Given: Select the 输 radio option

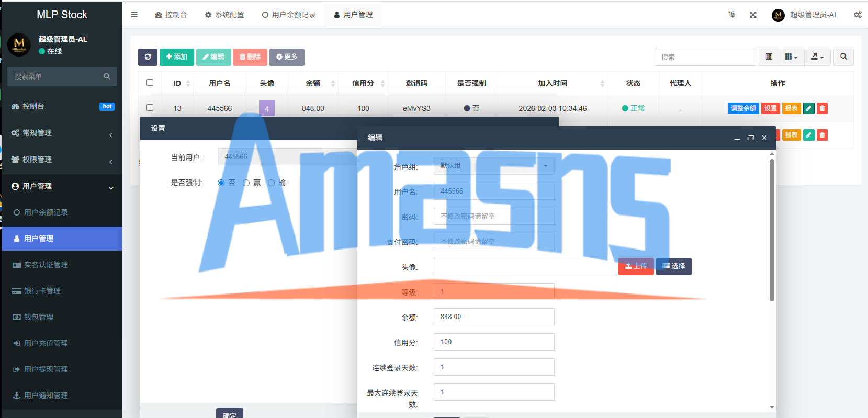Looking at the screenshot, I should click(271, 183).
